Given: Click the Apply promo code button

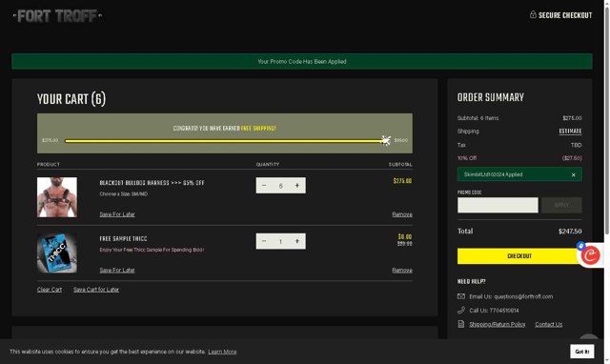Looking at the screenshot, I should (561, 205).
